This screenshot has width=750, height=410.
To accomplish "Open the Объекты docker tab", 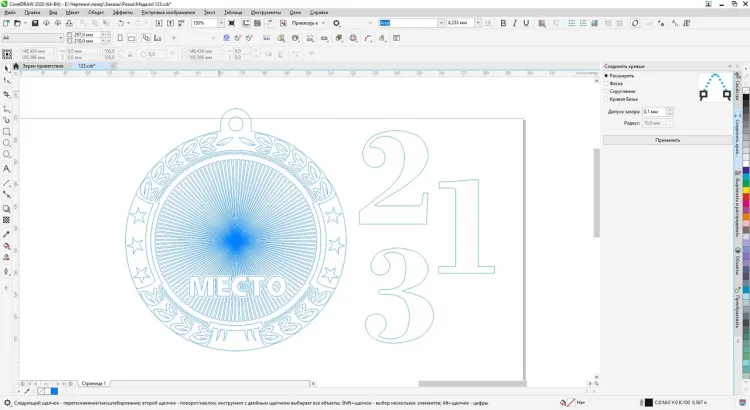I will pos(738,261).
